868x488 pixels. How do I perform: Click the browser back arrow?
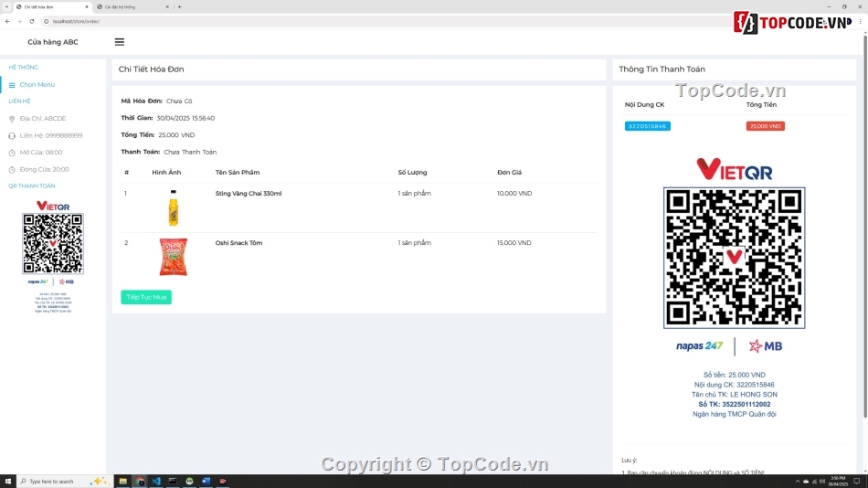click(7, 21)
